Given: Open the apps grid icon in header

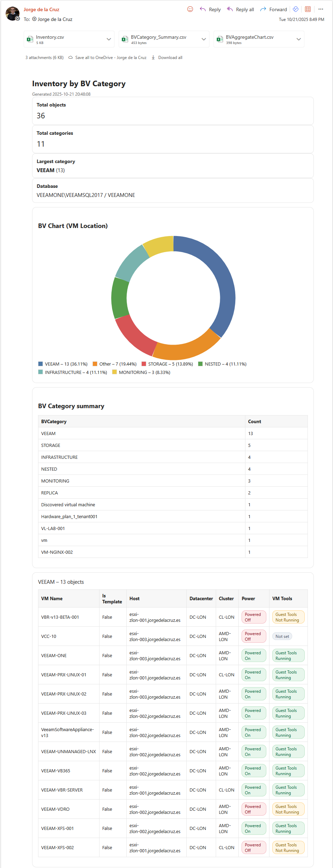Looking at the screenshot, I should 308,9.
